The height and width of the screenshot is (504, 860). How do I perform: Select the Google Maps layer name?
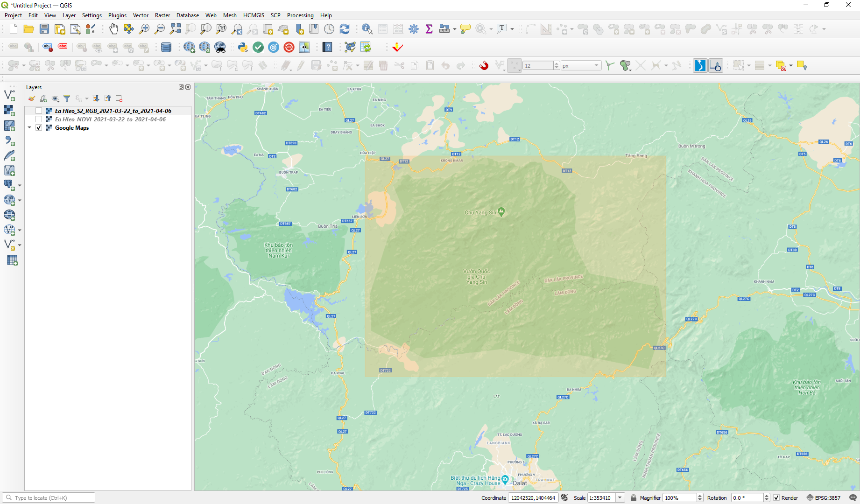[x=72, y=128]
